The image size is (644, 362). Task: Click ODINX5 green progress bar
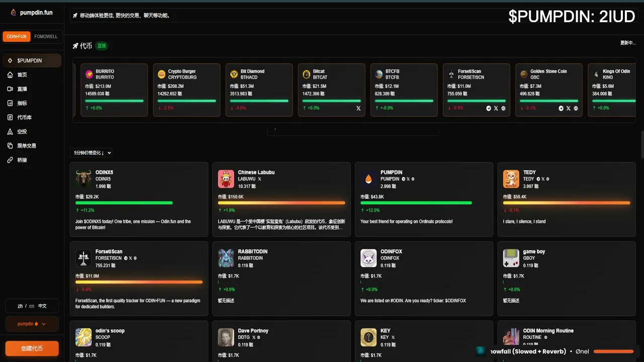coord(124,203)
